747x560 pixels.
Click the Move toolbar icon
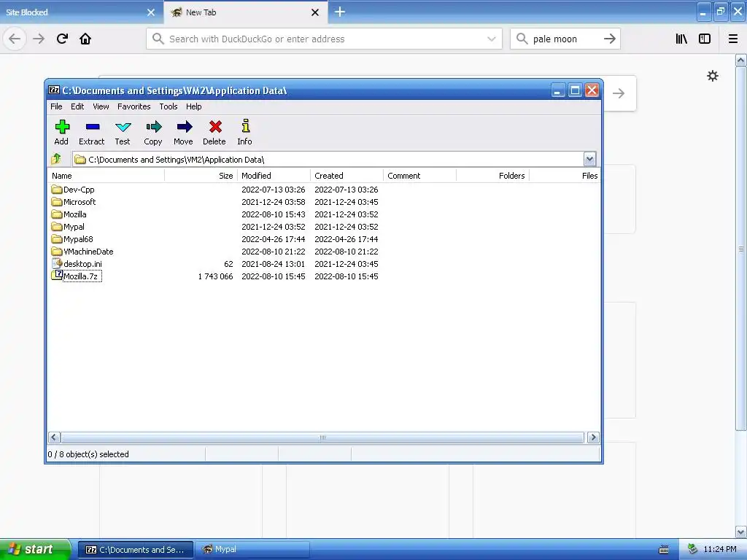185,127
